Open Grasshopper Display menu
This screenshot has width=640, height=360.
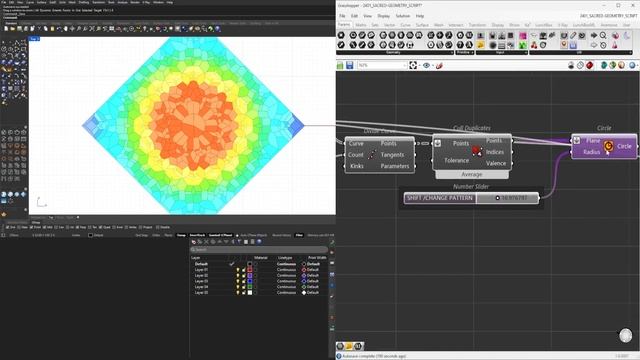point(383,16)
